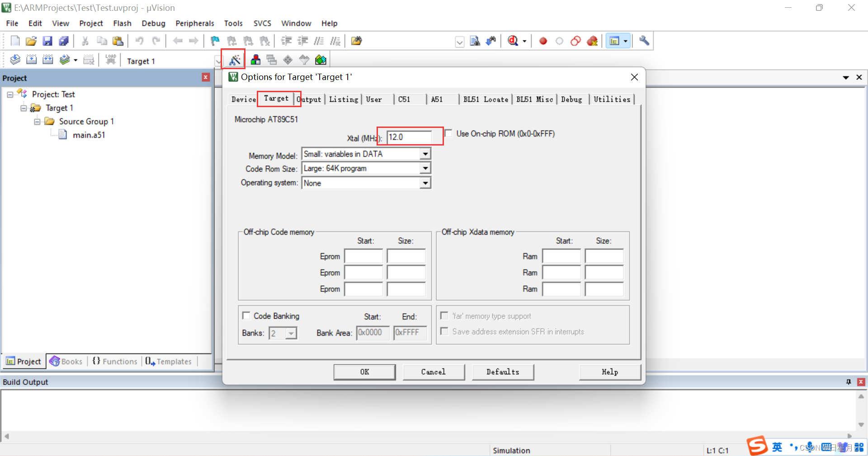868x456 pixels.
Task: Close the Options for Target dialog
Action: 634,77
